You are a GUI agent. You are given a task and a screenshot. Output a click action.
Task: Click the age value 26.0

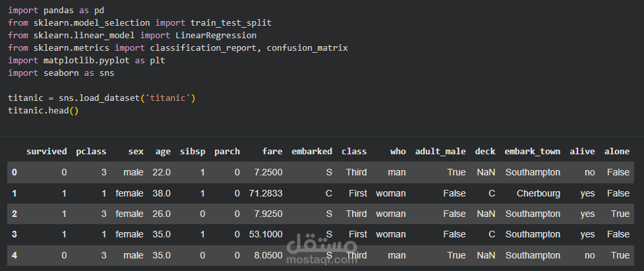[x=161, y=214]
